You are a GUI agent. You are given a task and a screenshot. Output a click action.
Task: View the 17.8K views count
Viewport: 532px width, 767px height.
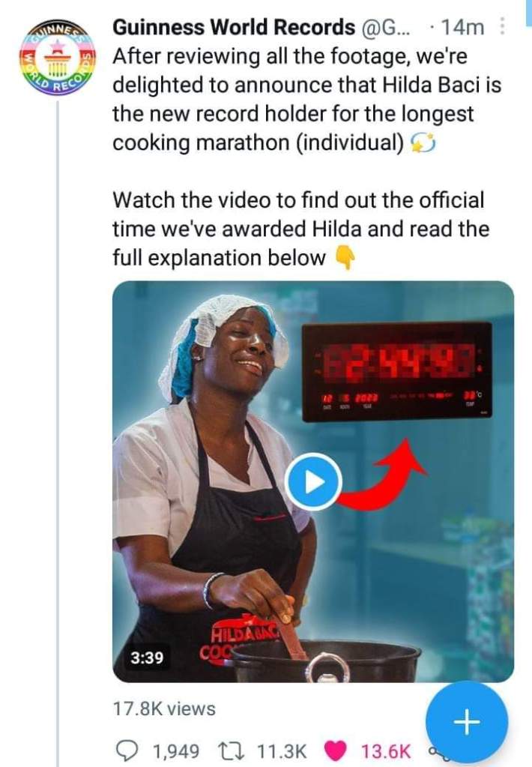coord(164,709)
